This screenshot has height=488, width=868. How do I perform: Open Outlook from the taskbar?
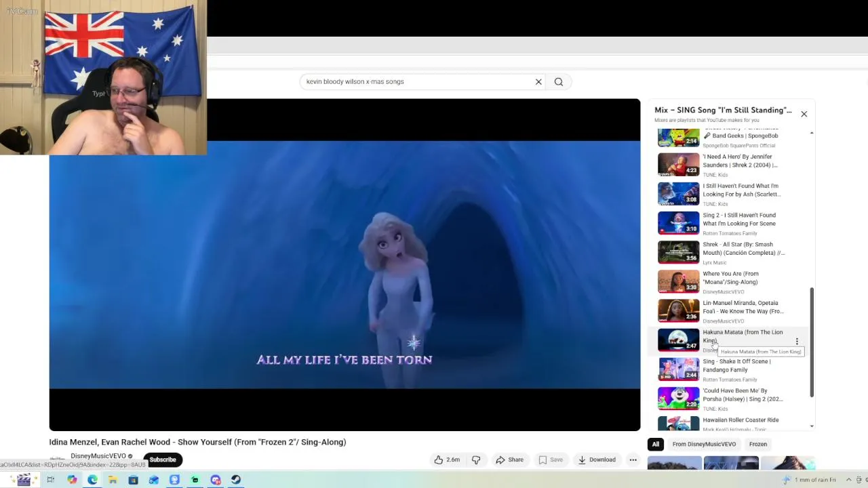coord(154,480)
